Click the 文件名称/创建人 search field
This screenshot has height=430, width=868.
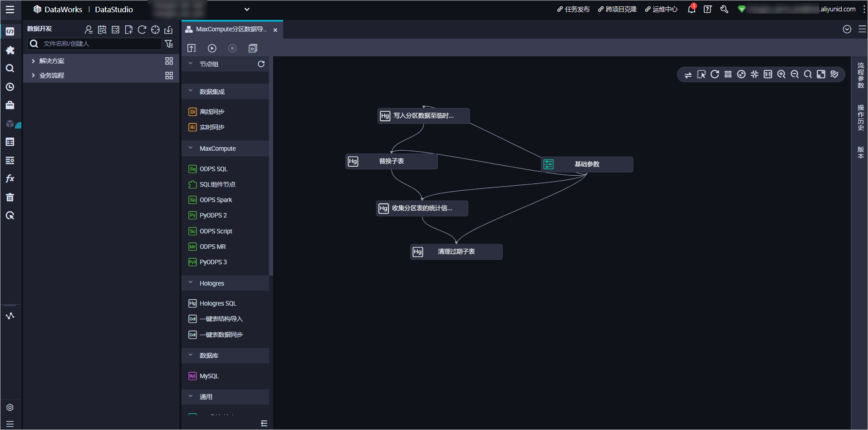coord(94,44)
